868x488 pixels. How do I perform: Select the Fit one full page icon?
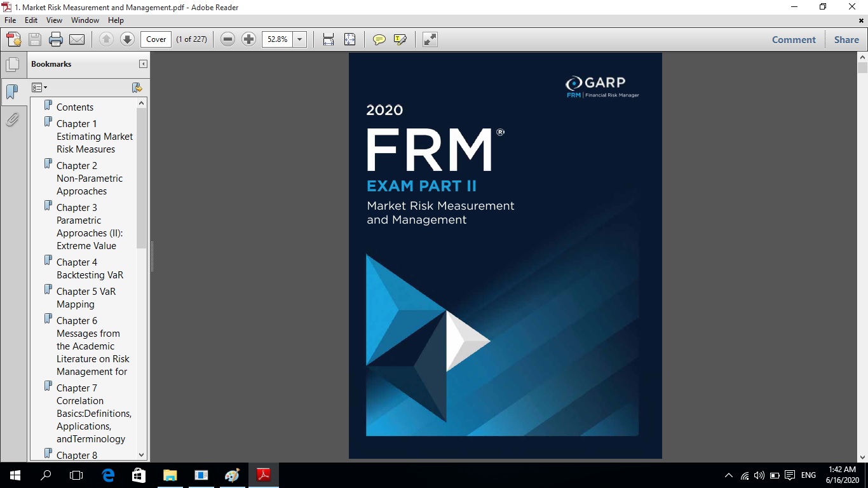coord(349,39)
